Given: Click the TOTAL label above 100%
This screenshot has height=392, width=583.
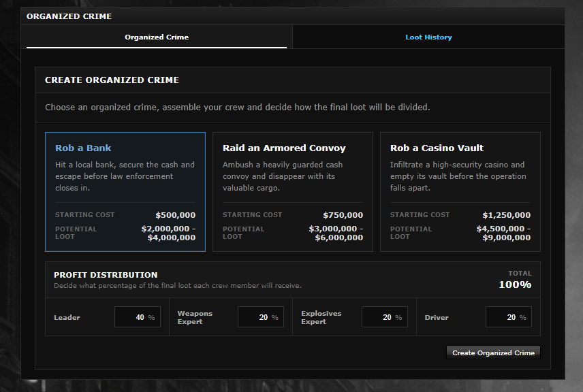Looking at the screenshot, I should click(520, 274).
